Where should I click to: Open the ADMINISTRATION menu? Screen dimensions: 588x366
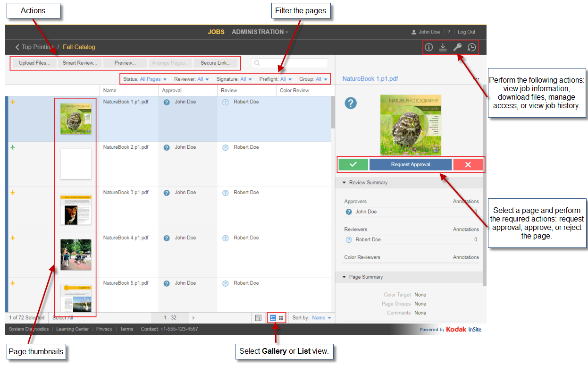(260, 32)
